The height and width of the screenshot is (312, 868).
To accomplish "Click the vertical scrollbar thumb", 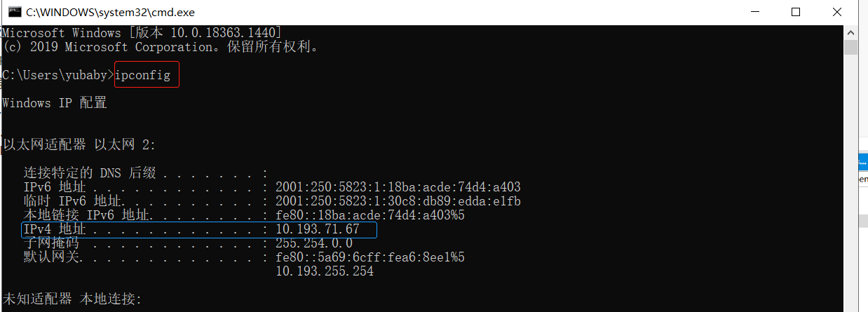I will [x=850, y=47].
